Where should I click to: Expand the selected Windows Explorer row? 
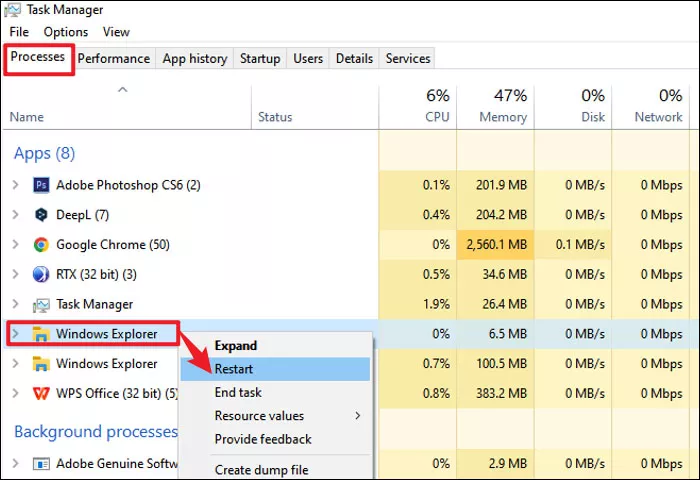[x=16, y=334]
